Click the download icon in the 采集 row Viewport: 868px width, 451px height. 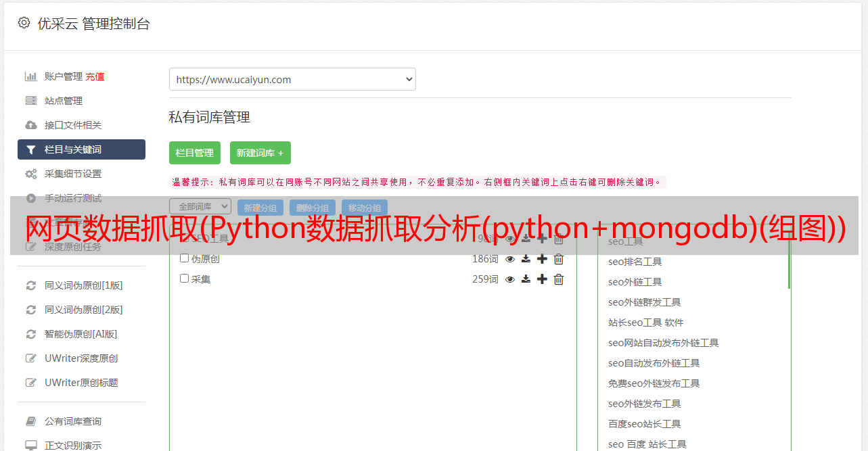click(526, 279)
